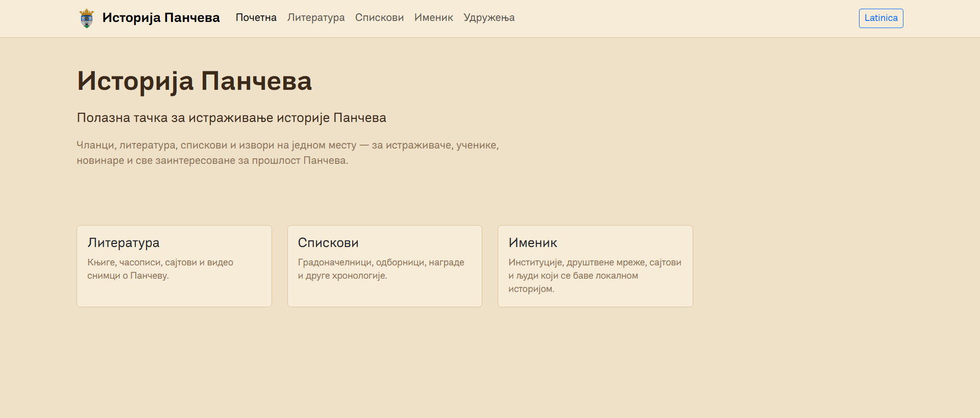Click the description Градоначелници, одборници, награде

[x=381, y=269]
